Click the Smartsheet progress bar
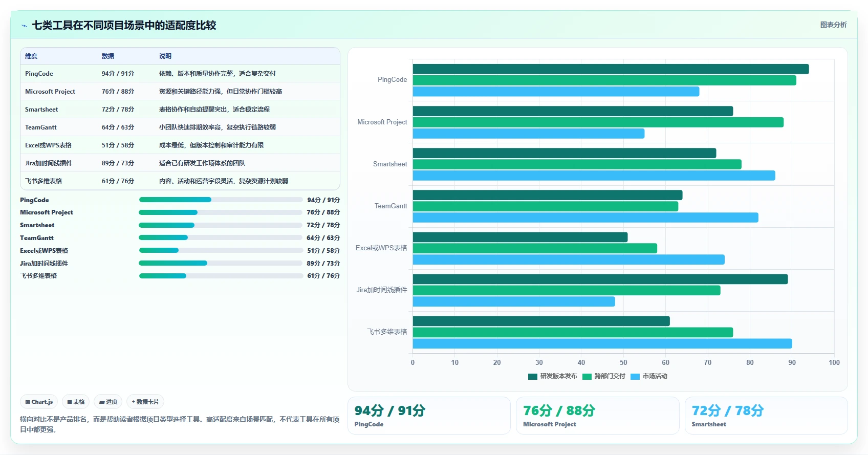The width and height of the screenshot is (868, 455). tap(221, 225)
